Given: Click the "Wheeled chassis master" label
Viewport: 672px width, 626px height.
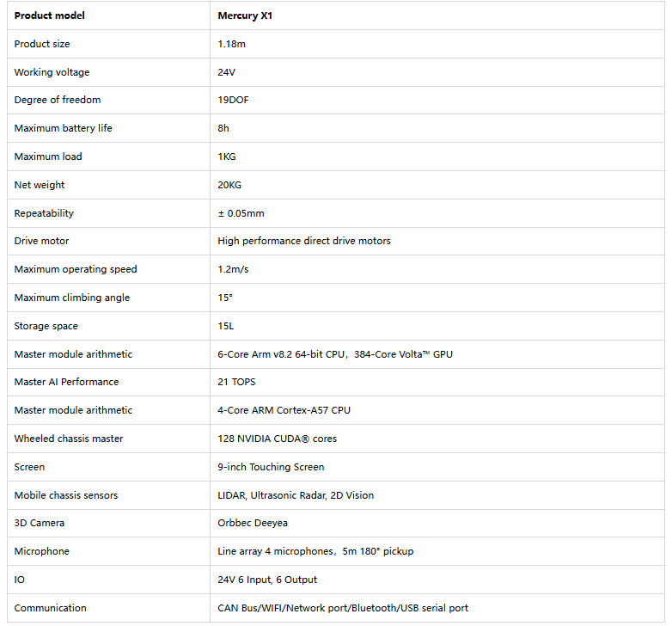Looking at the screenshot, I should point(69,439).
